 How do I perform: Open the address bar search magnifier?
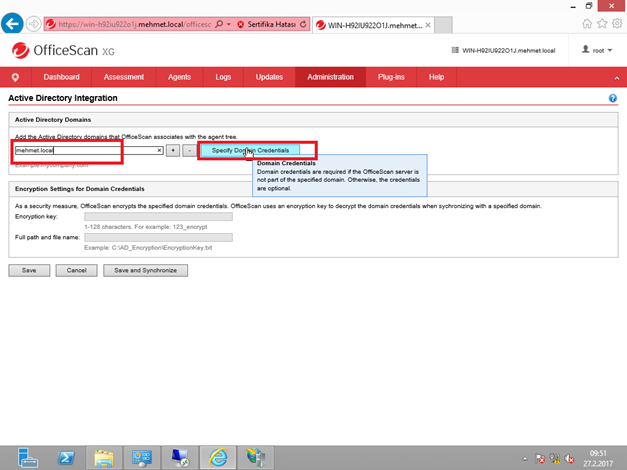(x=219, y=24)
